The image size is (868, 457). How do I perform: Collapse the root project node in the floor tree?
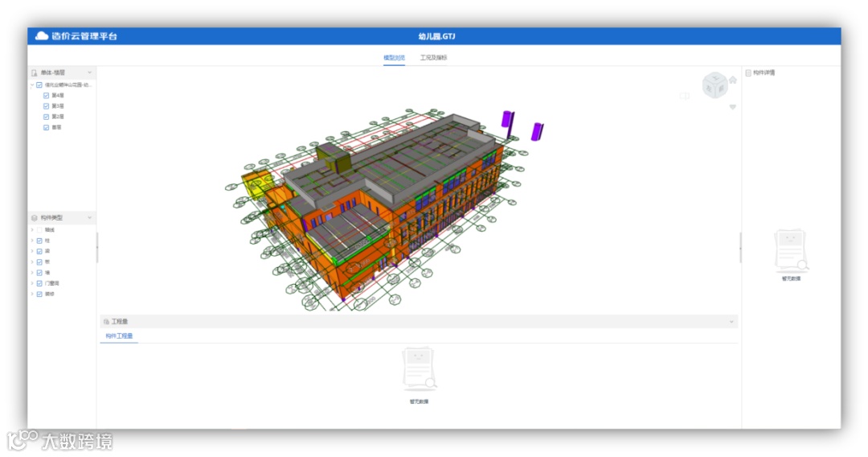(32, 84)
